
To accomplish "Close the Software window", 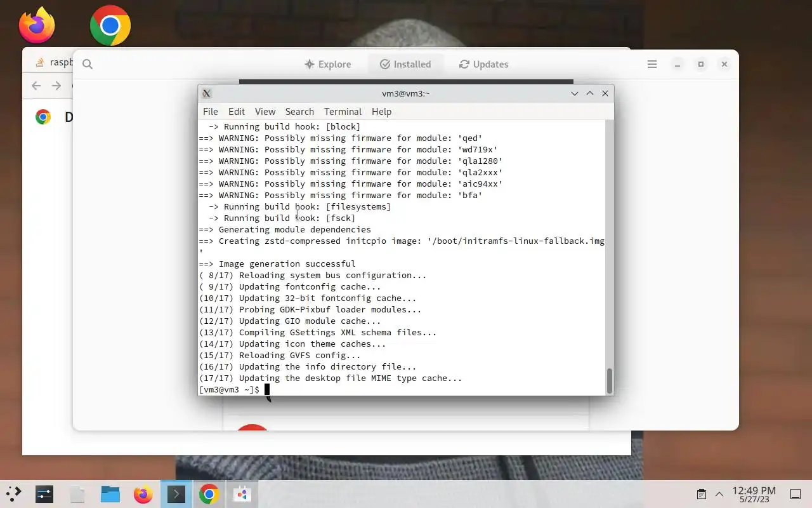I will click(724, 64).
